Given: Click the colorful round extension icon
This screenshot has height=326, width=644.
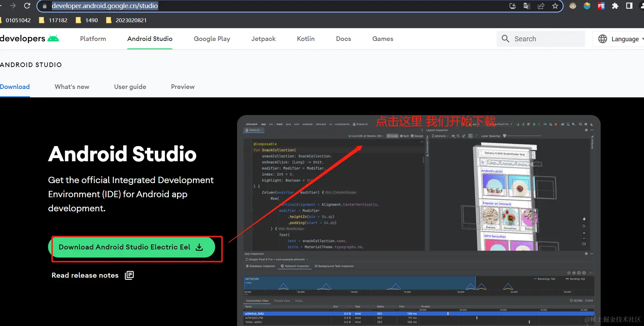Looking at the screenshot, I should [587, 6].
